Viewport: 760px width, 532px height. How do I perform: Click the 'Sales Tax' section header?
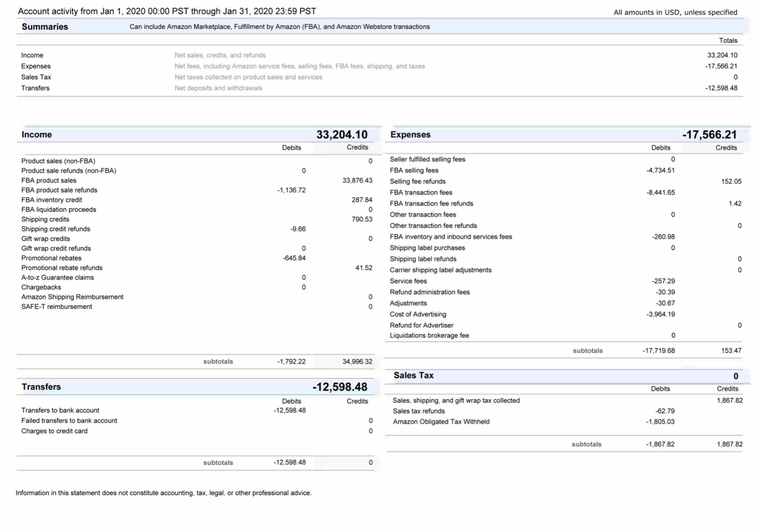pyautogui.click(x=413, y=375)
